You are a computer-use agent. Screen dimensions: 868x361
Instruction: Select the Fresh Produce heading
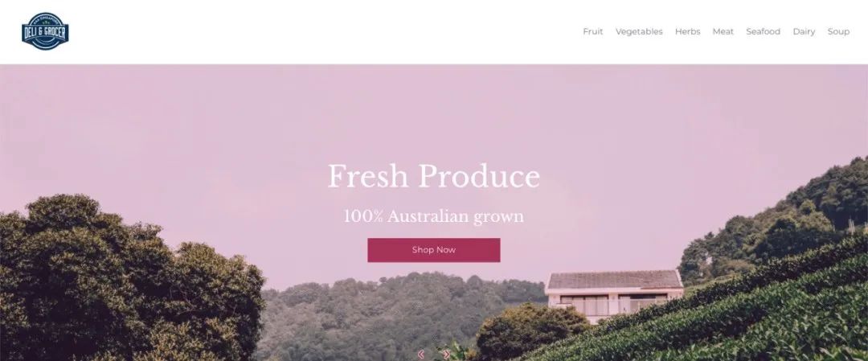tap(434, 177)
